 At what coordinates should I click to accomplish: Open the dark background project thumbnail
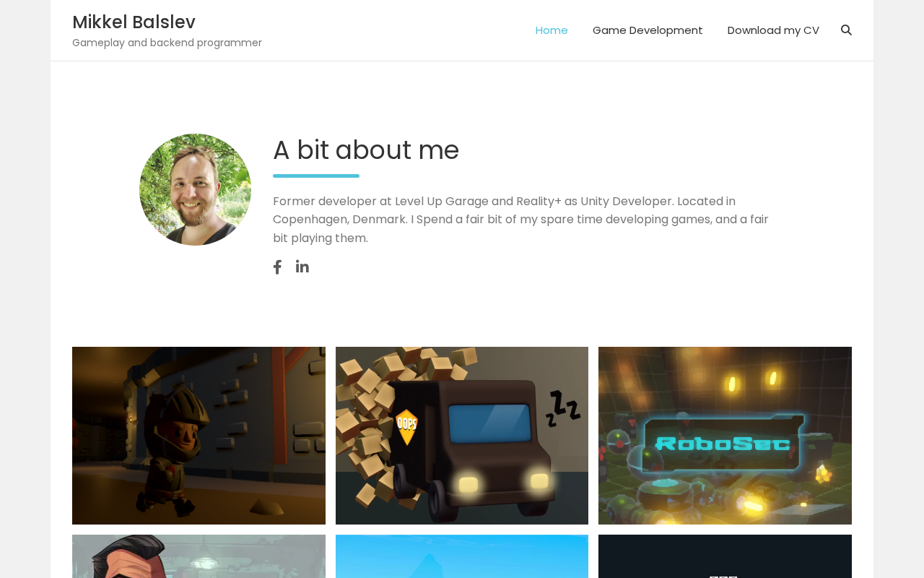pyautogui.click(x=725, y=556)
